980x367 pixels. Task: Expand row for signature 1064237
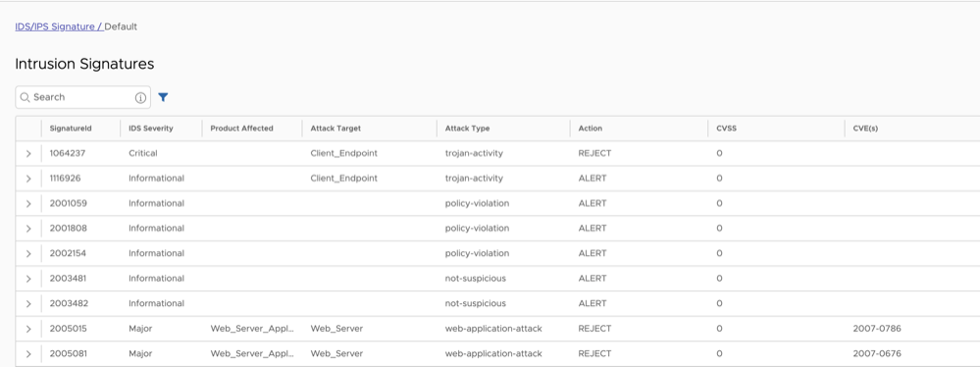28,153
